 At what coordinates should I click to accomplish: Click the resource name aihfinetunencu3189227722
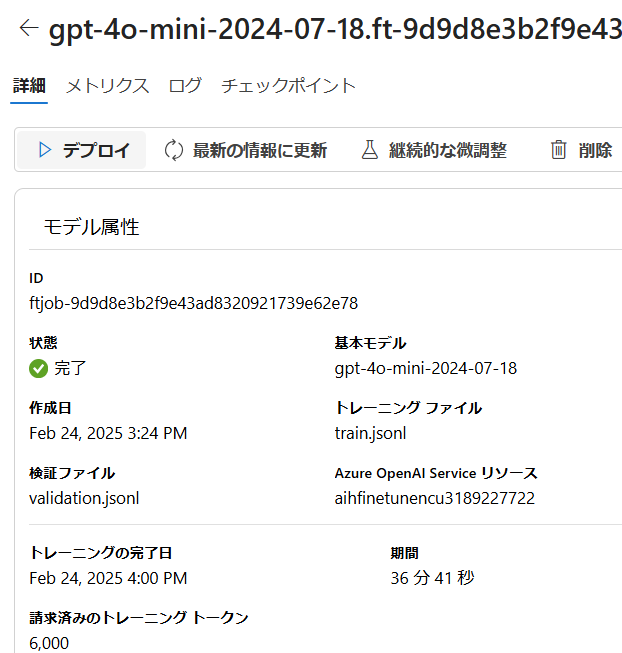(x=435, y=498)
